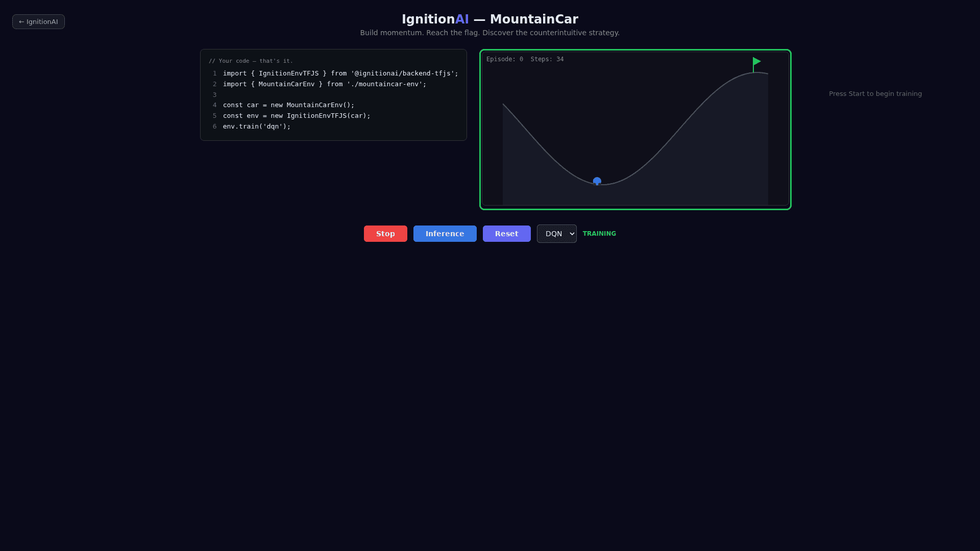Click code line 'const car = new MountainCarEnv()'
The width and height of the screenshot is (980, 551).
point(288,105)
